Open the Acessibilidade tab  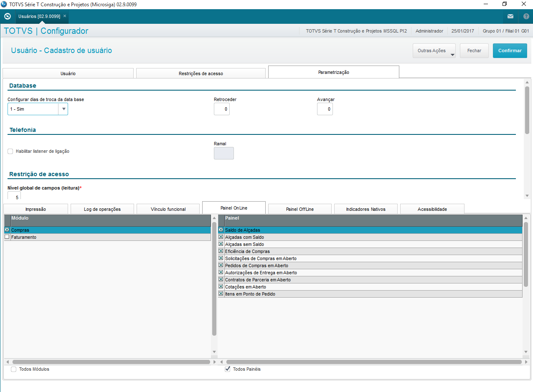click(432, 209)
